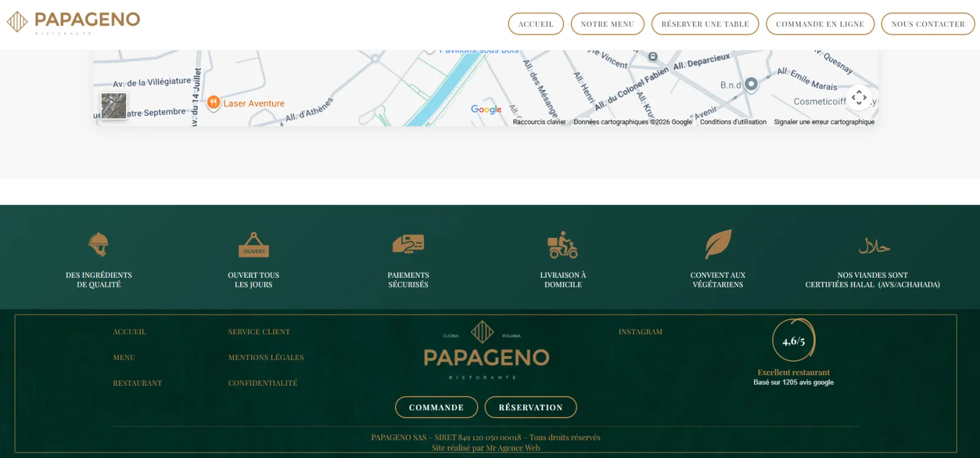Click the footer Papageno Ristorante logo
980x458 pixels.
click(x=486, y=350)
